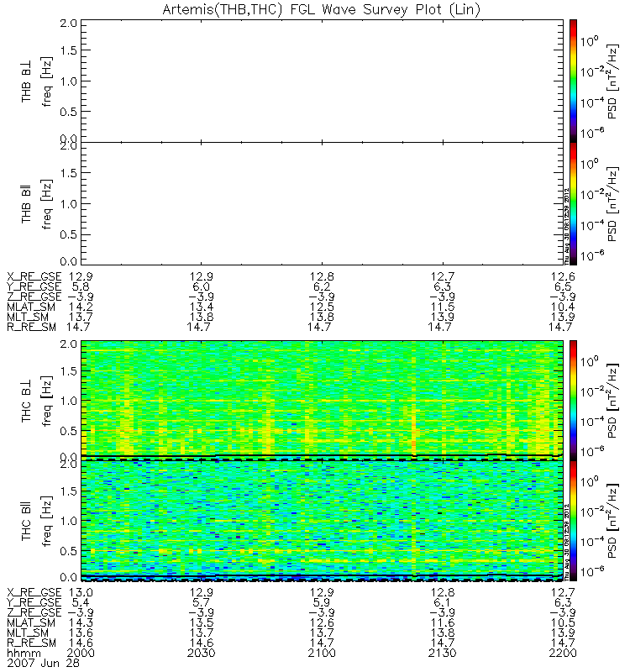Screen dimensions: 630x672
Task: Select the THC B∥ panel color bar
Action: click(573, 521)
